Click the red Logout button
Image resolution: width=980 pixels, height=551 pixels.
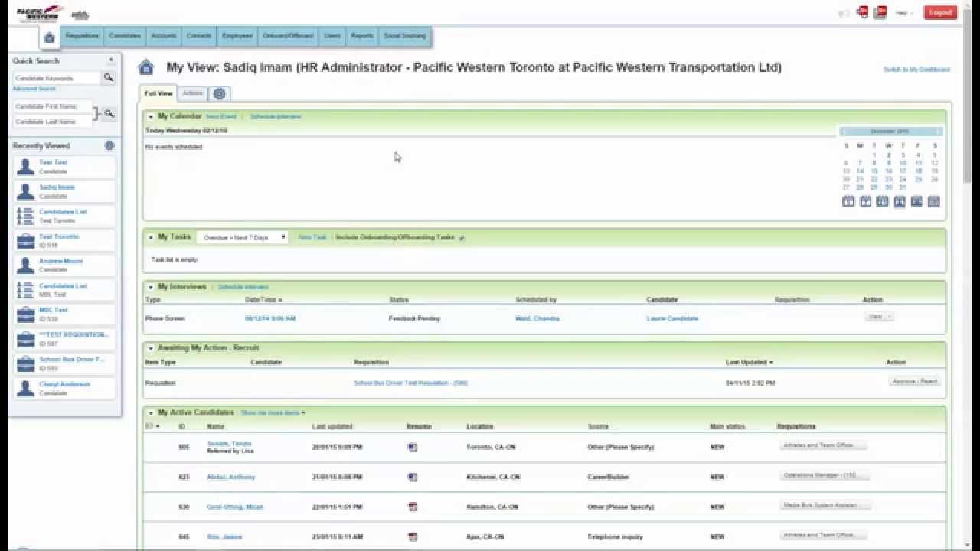[x=940, y=12]
